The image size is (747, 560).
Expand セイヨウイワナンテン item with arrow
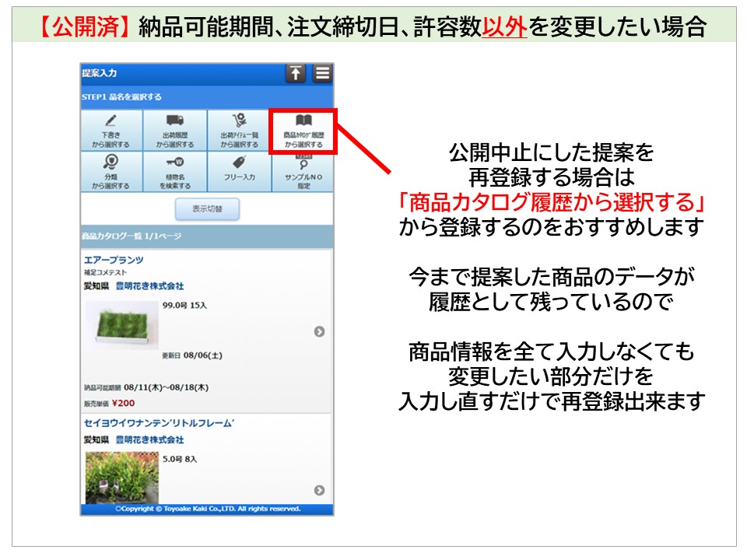pos(319,490)
